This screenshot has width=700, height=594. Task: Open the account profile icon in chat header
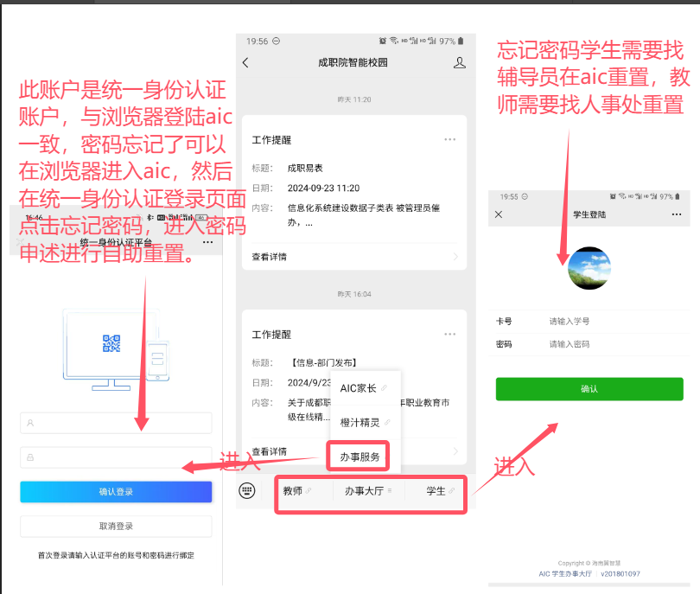pos(459,62)
